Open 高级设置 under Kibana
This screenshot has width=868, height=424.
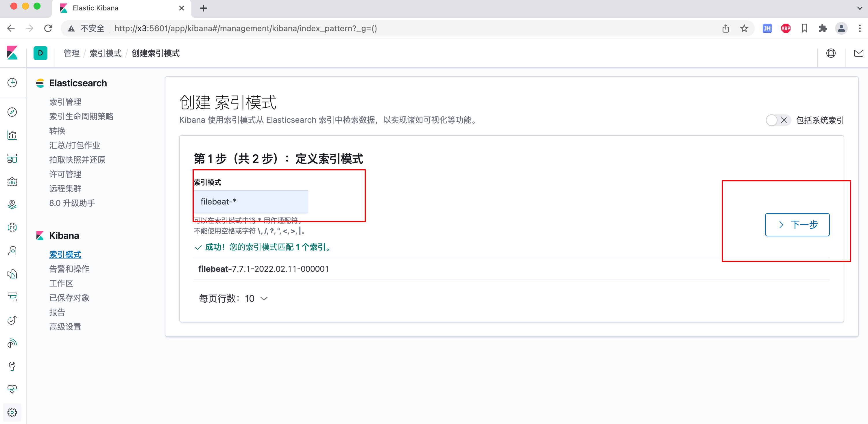(x=65, y=327)
